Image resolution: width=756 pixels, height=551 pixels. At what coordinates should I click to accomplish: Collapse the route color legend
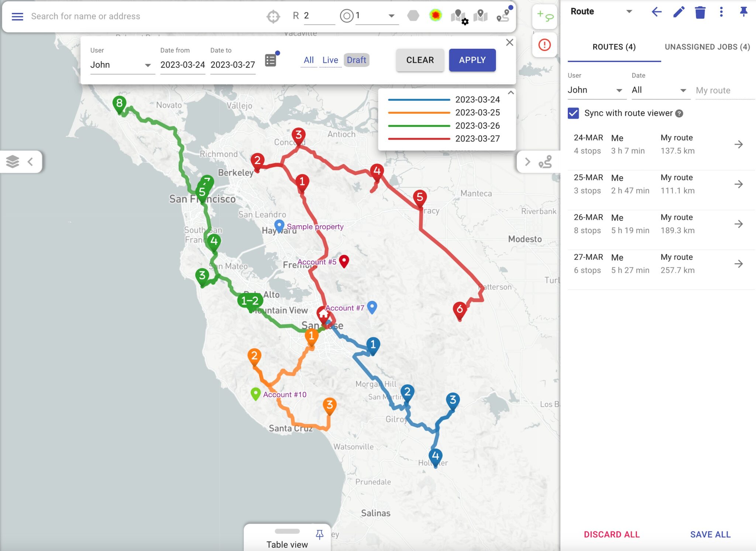[511, 93]
